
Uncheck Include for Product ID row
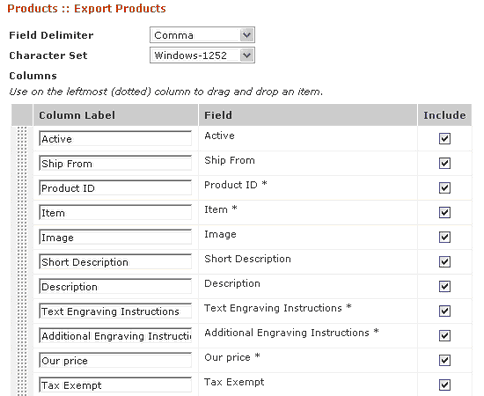(445, 188)
